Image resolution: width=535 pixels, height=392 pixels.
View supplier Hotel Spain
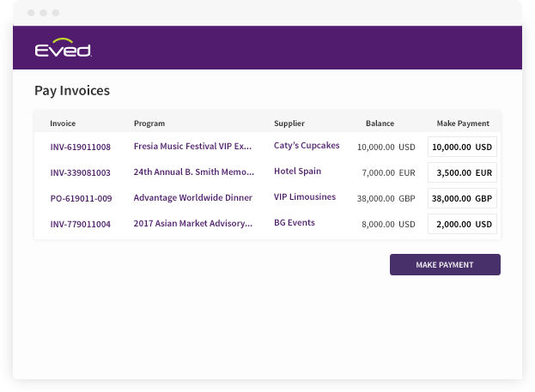[x=297, y=172]
